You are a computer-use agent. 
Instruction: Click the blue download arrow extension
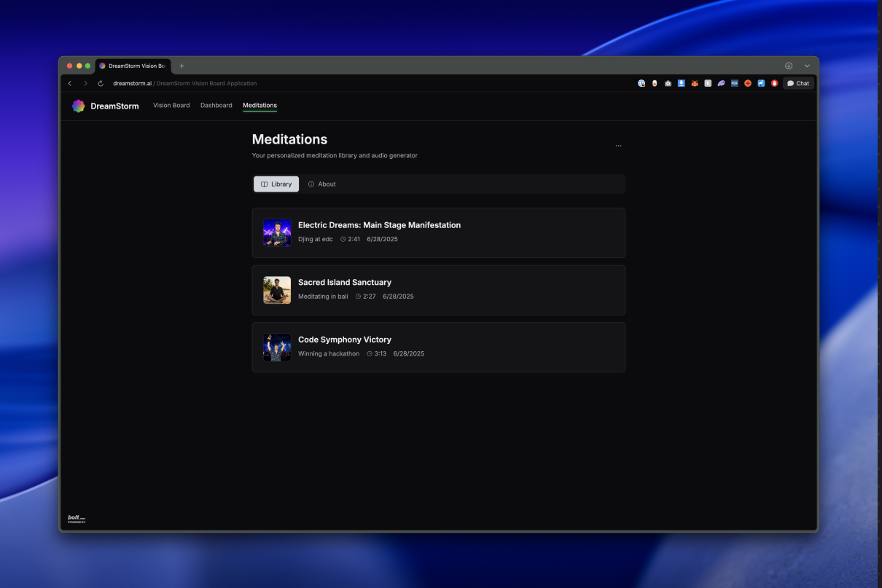[x=682, y=83]
